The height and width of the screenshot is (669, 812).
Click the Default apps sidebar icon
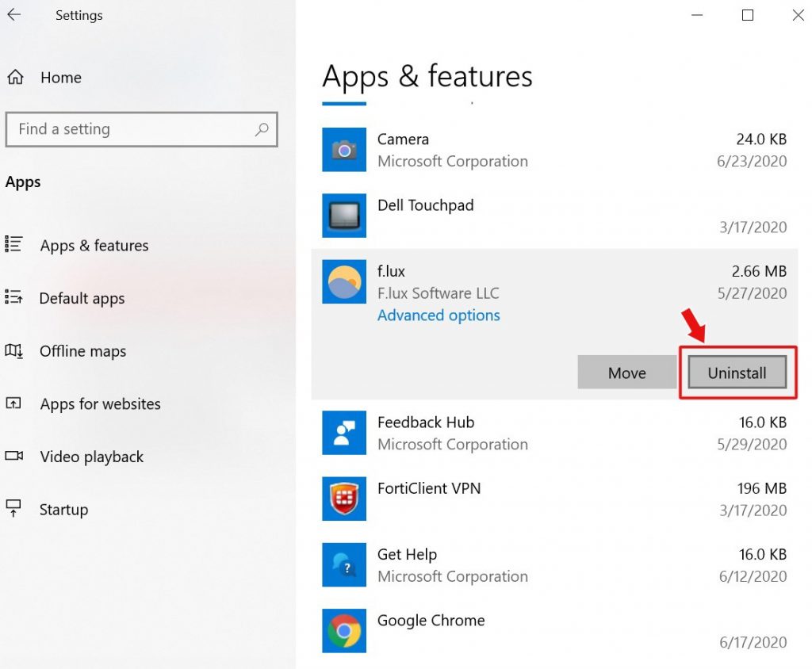13,296
